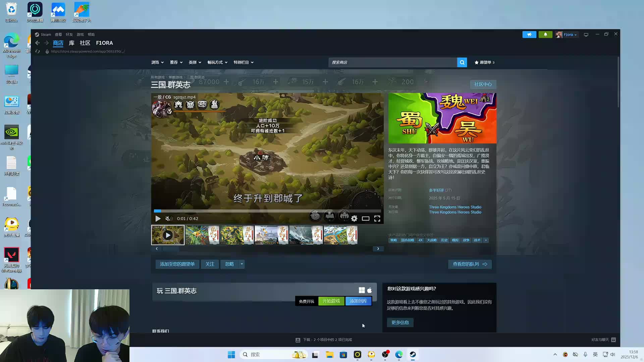Enter fullscreen video mode
The width and height of the screenshot is (644, 362).
point(377,219)
